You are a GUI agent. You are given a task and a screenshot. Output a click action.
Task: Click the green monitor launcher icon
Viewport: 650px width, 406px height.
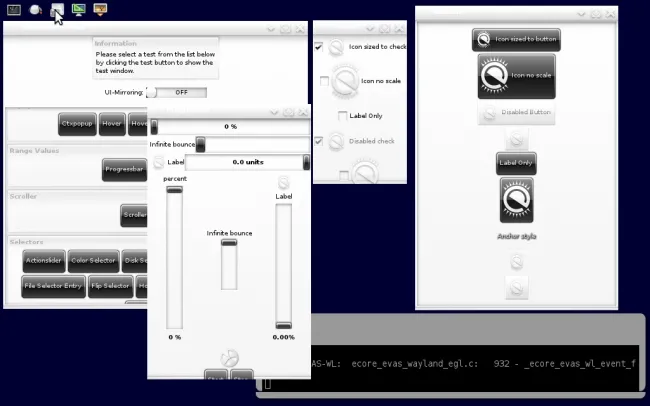point(78,9)
